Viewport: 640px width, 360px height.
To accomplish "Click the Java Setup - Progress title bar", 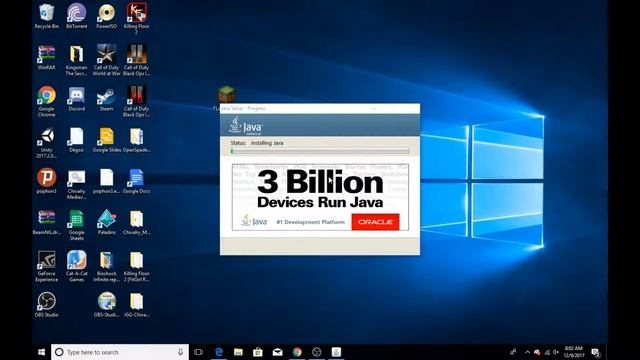I will (x=320, y=108).
